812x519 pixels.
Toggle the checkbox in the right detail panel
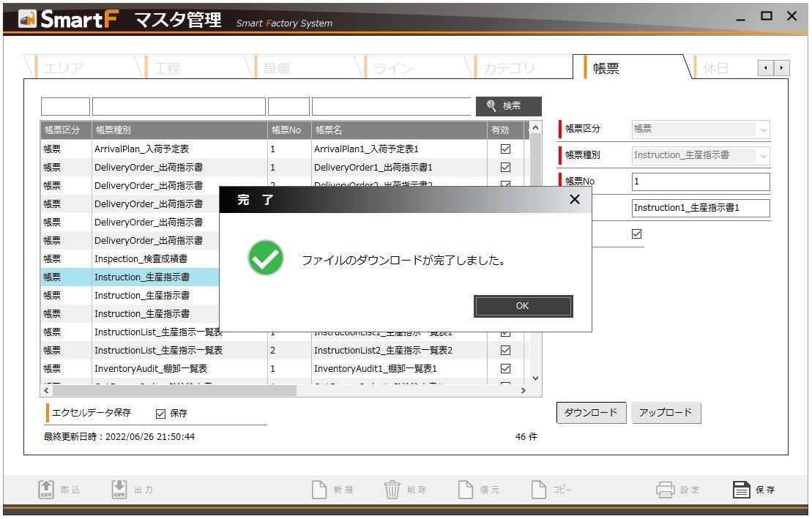pyautogui.click(x=636, y=234)
